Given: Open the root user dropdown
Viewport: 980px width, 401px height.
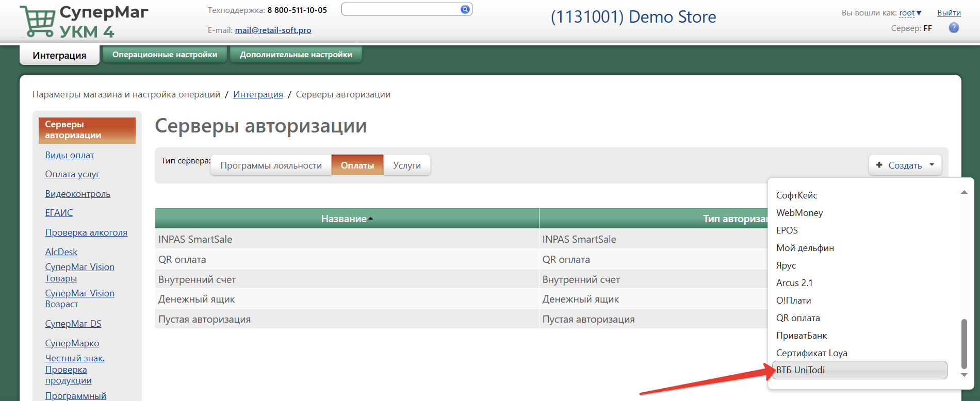Looking at the screenshot, I should 910,13.
